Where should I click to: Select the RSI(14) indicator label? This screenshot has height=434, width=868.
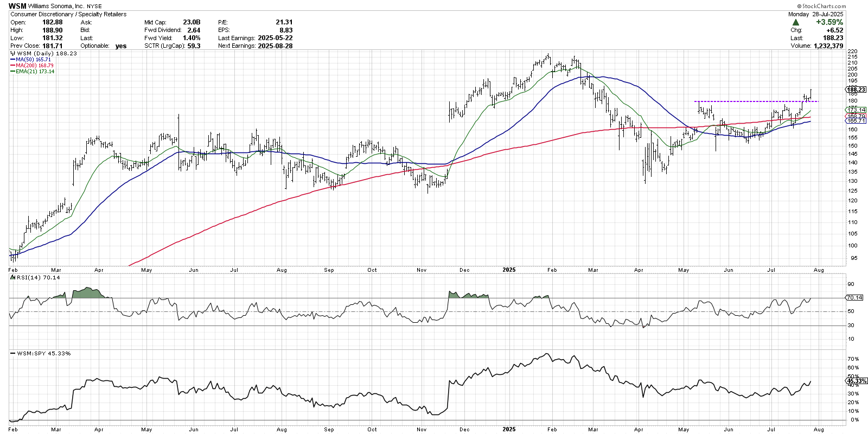click(x=38, y=277)
